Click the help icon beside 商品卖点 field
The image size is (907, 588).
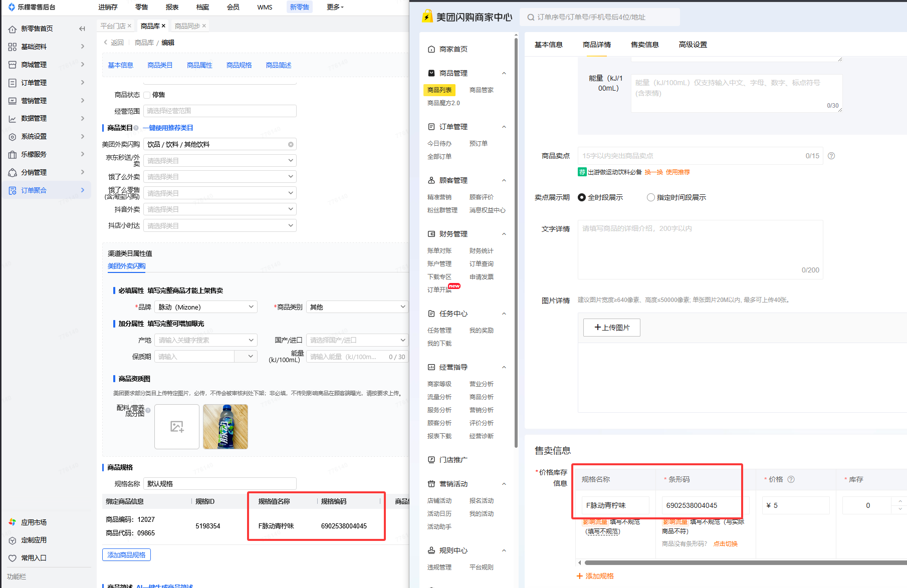click(x=831, y=156)
